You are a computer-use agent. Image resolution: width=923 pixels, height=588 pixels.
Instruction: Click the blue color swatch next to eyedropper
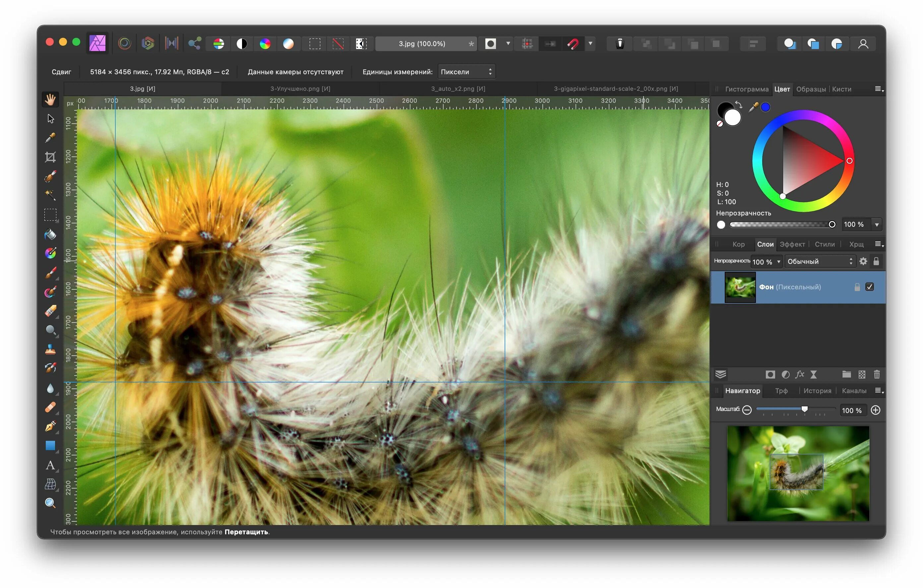point(765,107)
